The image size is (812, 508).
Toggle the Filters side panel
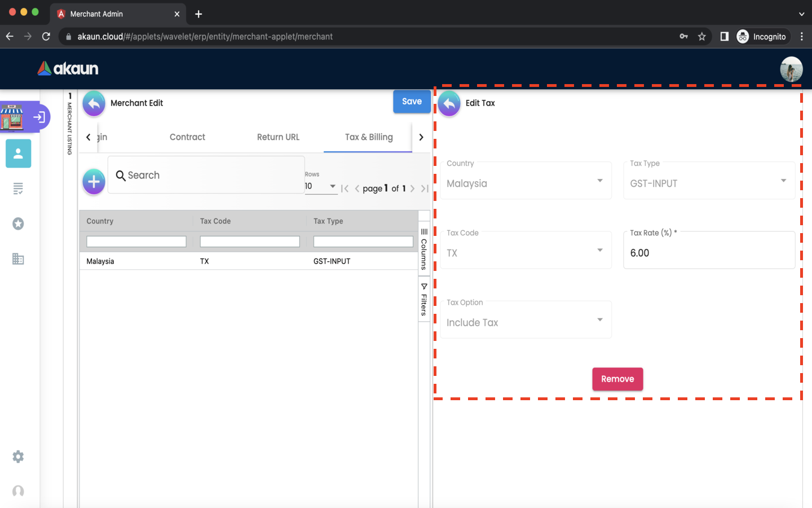424,299
